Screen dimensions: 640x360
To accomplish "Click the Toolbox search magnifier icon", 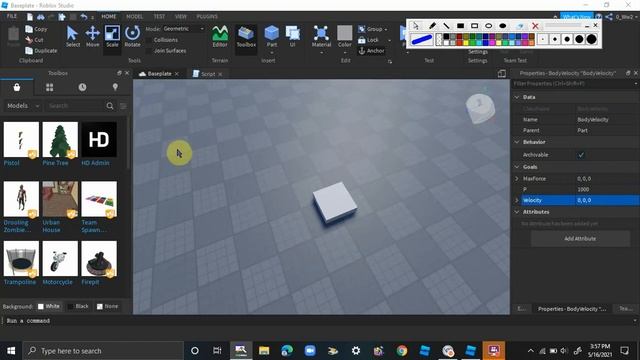I will [x=110, y=106].
